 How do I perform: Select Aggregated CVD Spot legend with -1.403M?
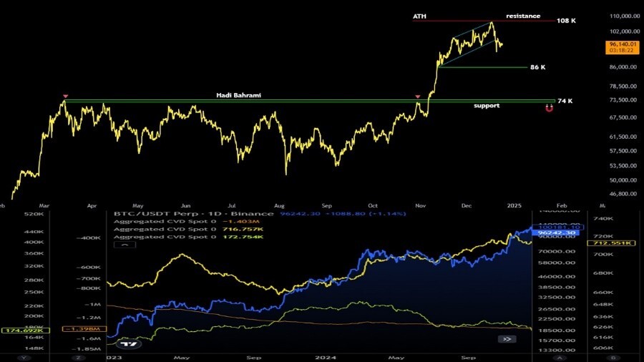(x=187, y=221)
